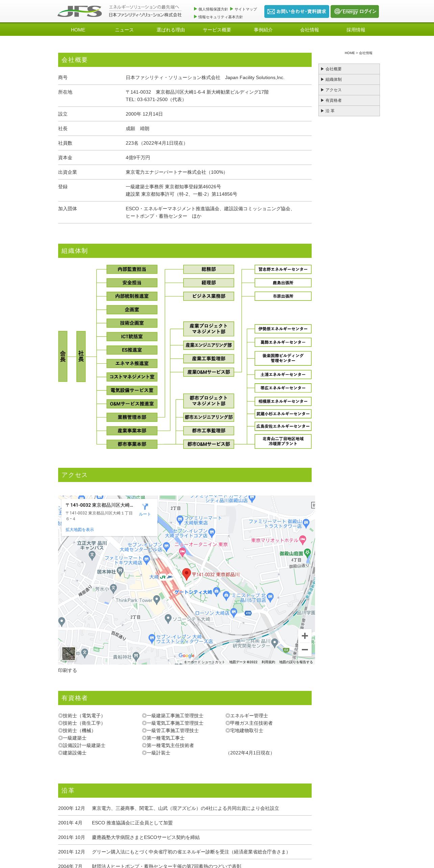
Task: Click ソニーシティ大崎 map marker
Action: click(x=168, y=619)
